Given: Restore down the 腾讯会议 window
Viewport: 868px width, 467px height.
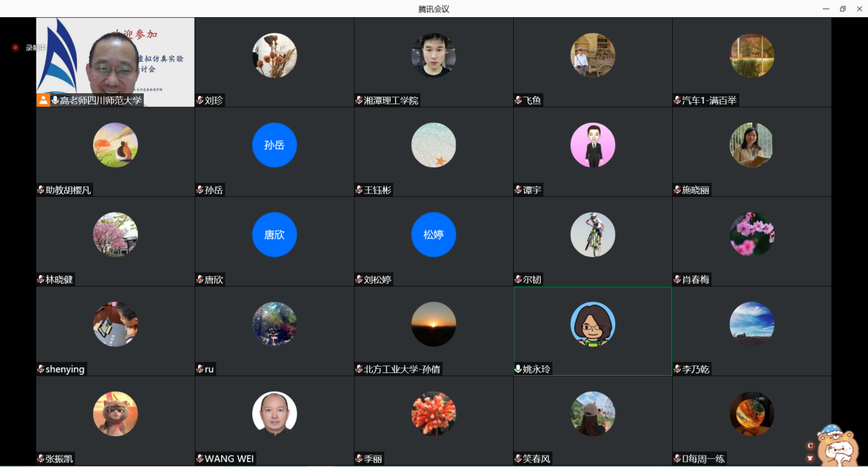Looking at the screenshot, I should (843, 9).
